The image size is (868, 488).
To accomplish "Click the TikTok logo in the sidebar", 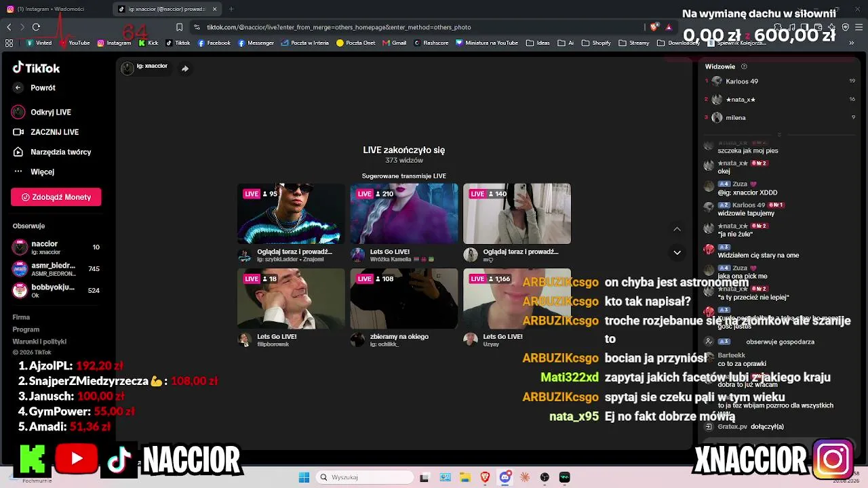I will click(37, 68).
